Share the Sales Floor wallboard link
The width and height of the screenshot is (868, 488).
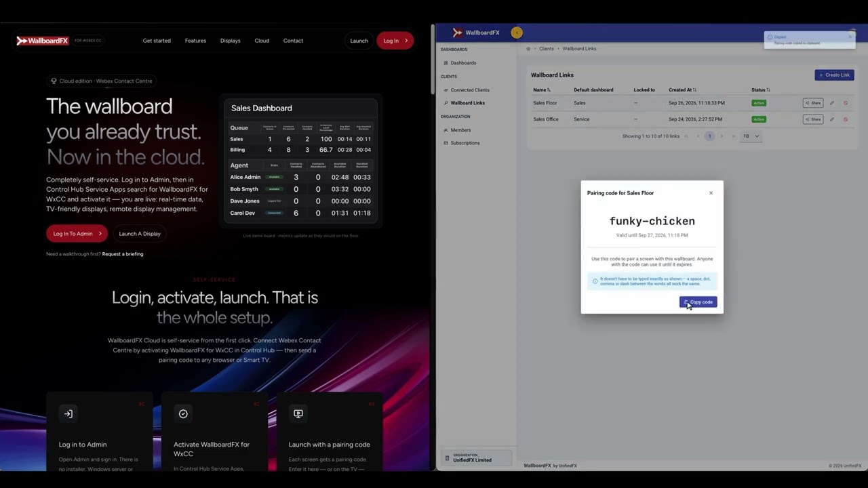point(813,103)
